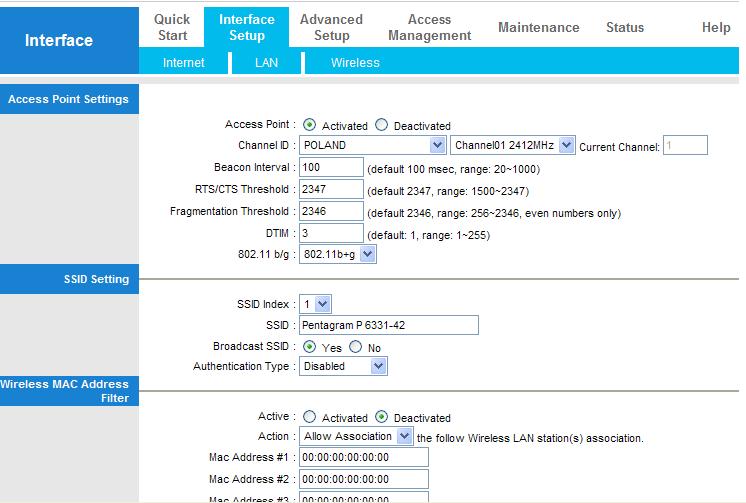Set MAC filter Active to Activated
Screen dimensions: 746x503
point(309,417)
